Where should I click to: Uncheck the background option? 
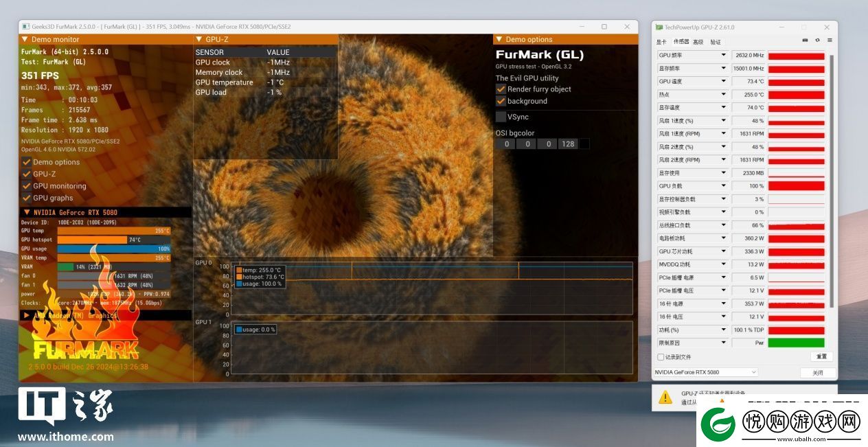click(501, 101)
